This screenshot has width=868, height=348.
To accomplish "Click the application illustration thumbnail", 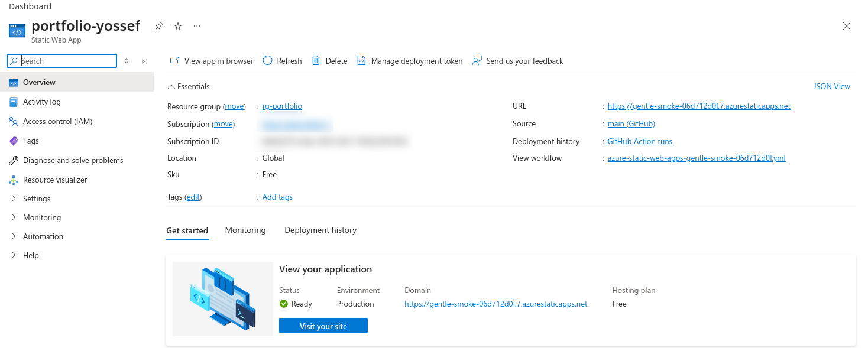I will pyautogui.click(x=223, y=299).
